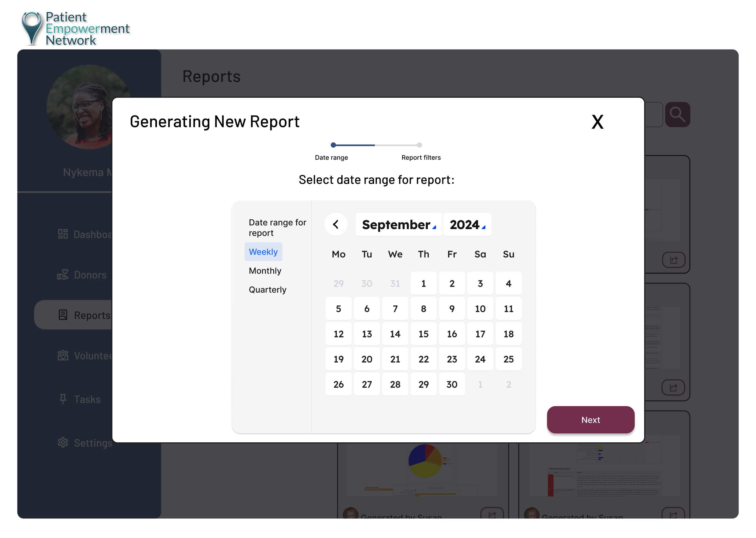Viewport: 756px width, 538px height.
Task: Select the Weekly date range option
Action: pyautogui.click(x=263, y=252)
